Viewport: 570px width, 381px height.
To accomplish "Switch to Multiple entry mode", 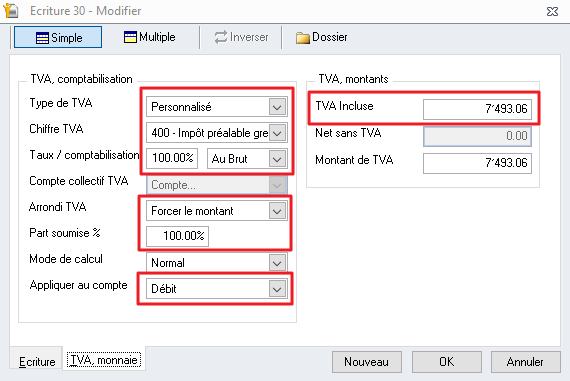I will pyautogui.click(x=149, y=37).
